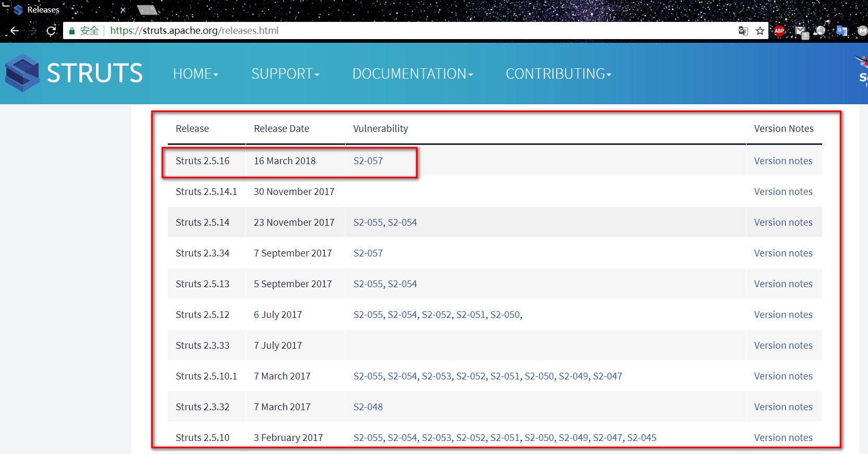Click the green secure lock icon
Viewport: 868px width, 454px height.
(x=72, y=31)
